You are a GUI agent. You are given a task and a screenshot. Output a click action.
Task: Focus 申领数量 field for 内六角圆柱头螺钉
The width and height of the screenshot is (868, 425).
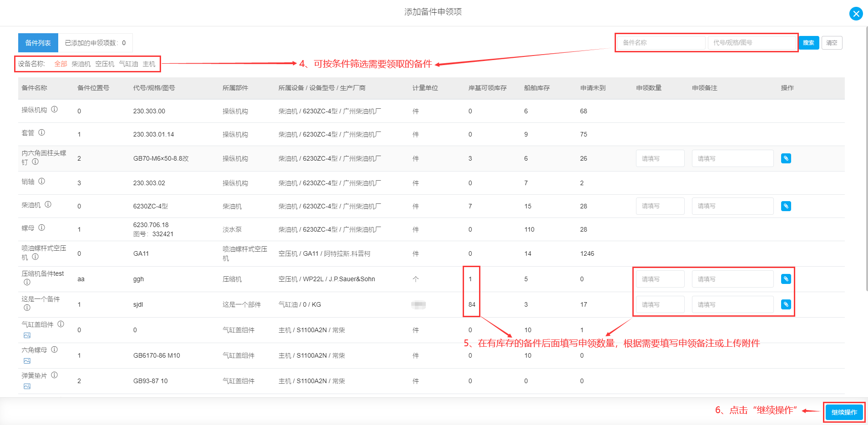tap(660, 158)
